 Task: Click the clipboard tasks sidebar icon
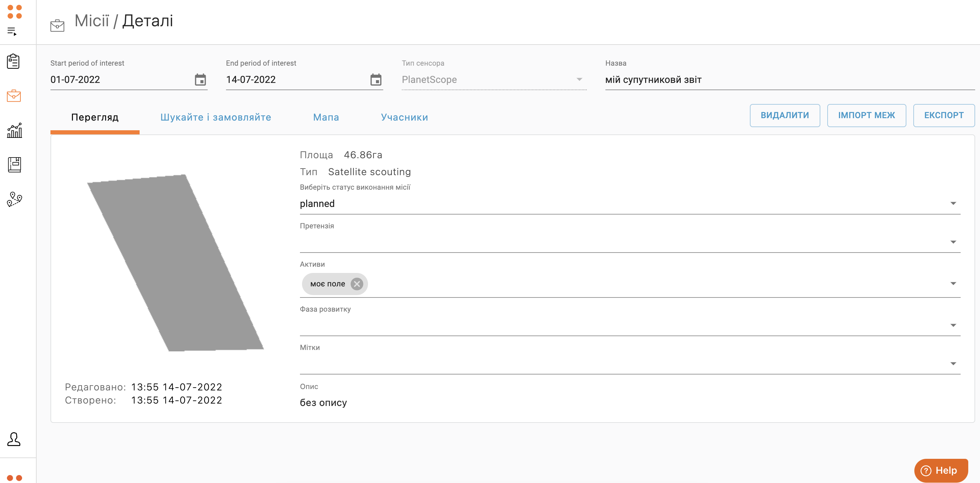pyautogui.click(x=13, y=61)
